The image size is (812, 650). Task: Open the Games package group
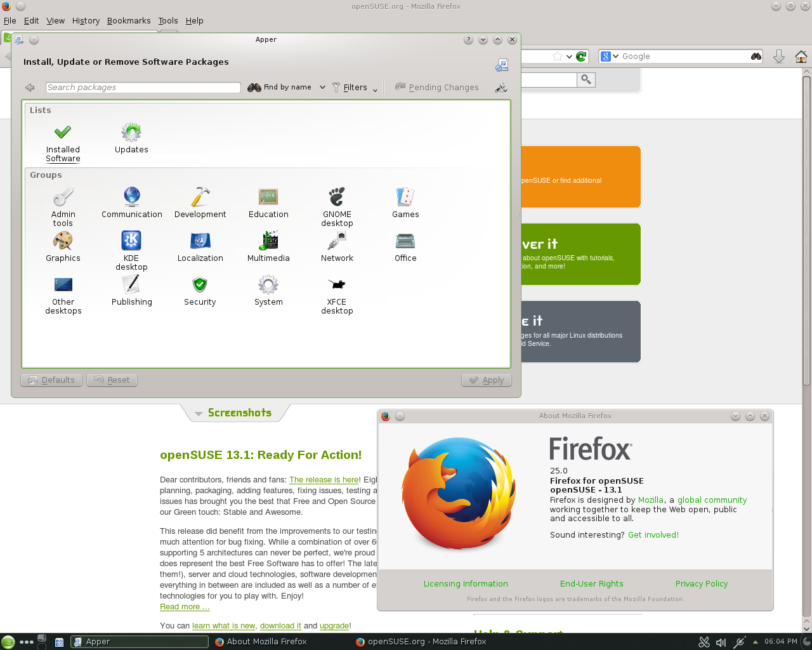click(405, 202)
